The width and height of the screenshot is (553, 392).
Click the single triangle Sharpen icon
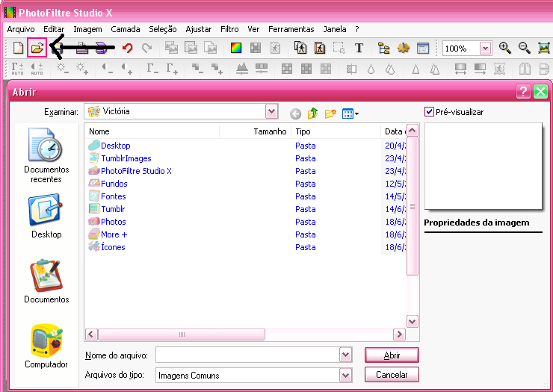pos(415,69)
